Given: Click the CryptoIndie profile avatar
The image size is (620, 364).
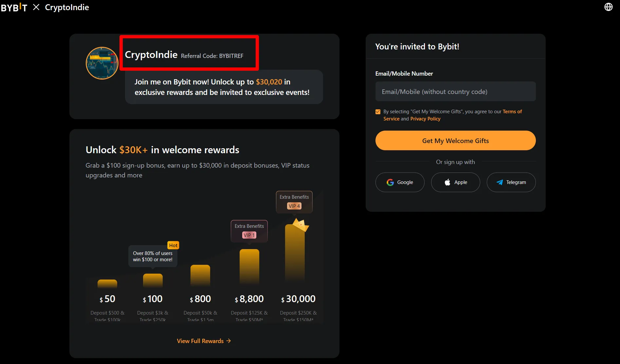Looking at the screenshot, I should pyautogui.click(x=102, y=63).
